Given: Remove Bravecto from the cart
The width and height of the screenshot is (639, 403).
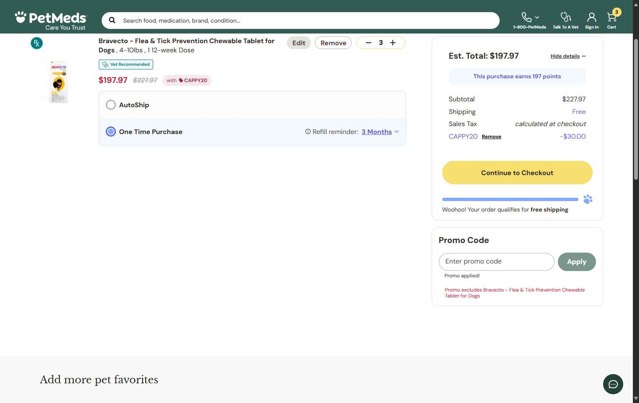Looking at the screenshot, I should tap(333, 43).
